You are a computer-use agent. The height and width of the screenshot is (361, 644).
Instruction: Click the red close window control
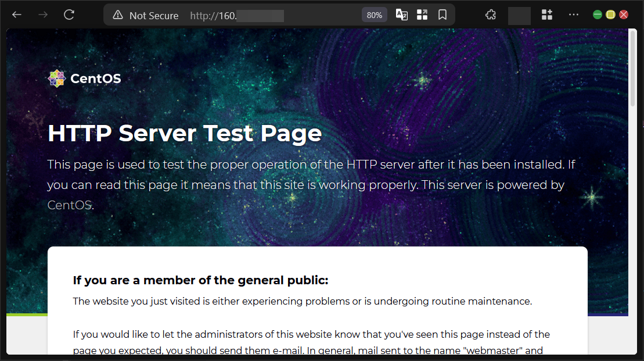[x=624, y=13]
